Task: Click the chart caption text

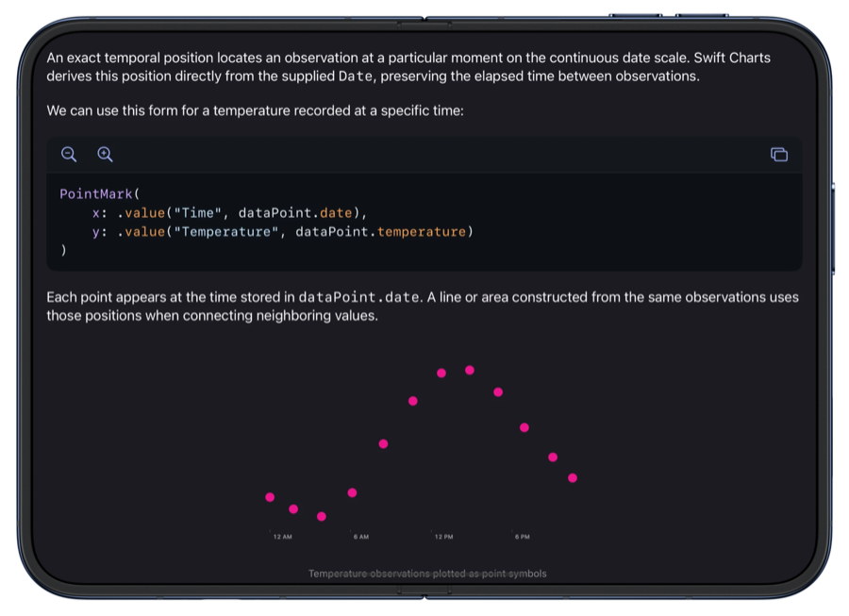Action: [427, 574]
